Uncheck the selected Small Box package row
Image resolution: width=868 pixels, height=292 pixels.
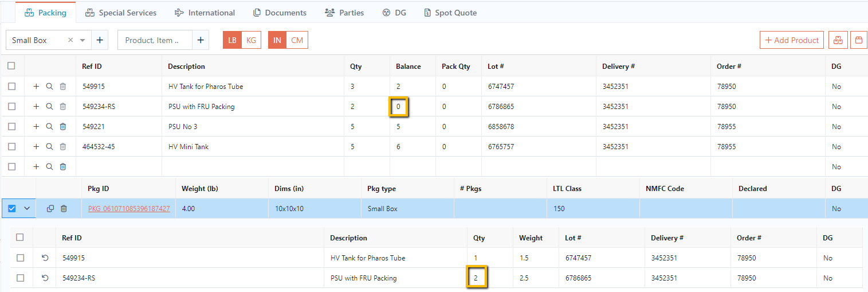click(12, 208)
